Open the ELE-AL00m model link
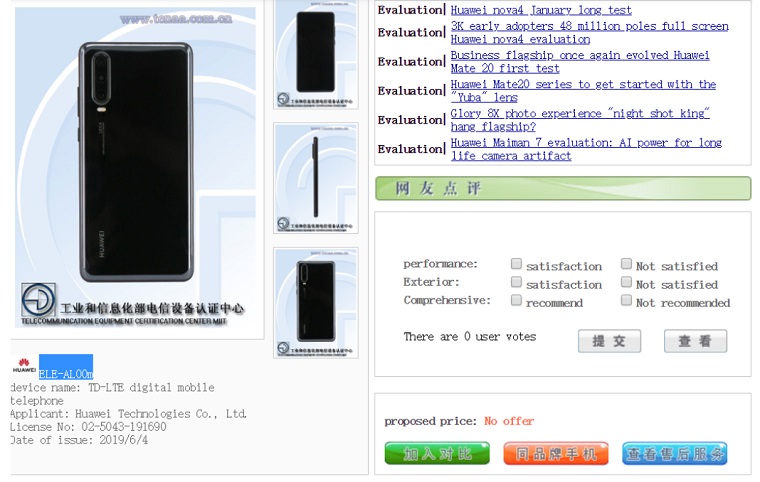 coord(65,374)
